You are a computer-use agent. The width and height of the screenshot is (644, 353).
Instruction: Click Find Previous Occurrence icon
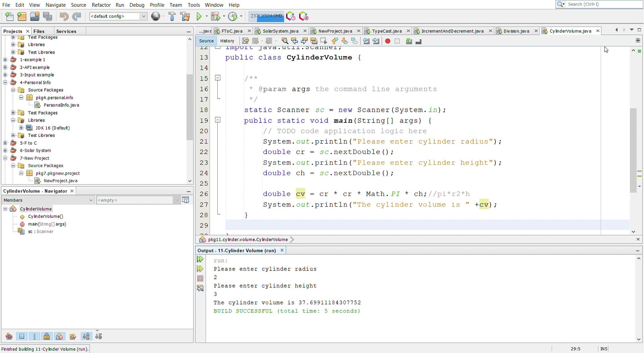(294, 41)
